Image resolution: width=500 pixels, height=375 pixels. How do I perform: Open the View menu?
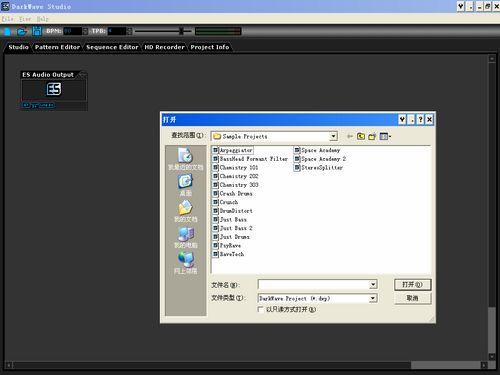coord(25,19)
